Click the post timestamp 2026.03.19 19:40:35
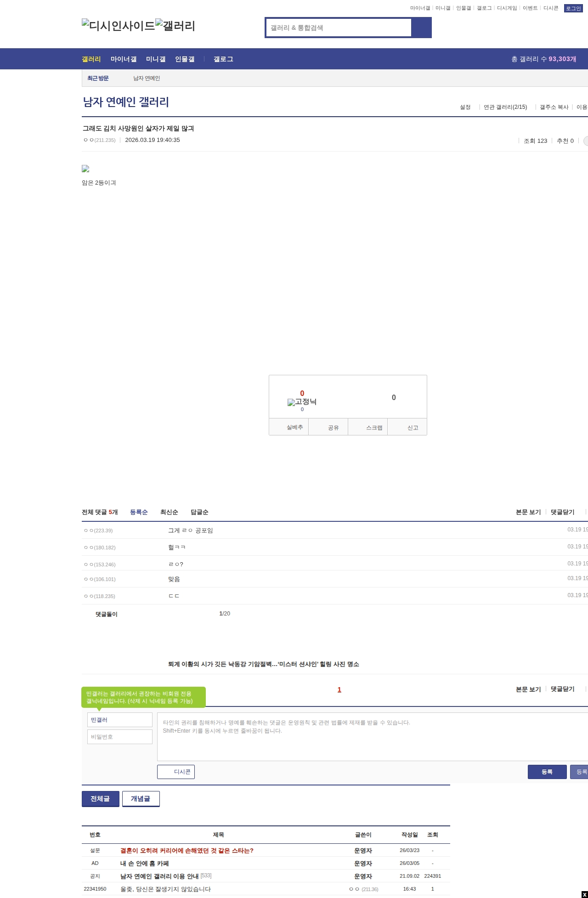Image resolution: width=588 pixels, height=898 pixels. [x=153, y=140]
